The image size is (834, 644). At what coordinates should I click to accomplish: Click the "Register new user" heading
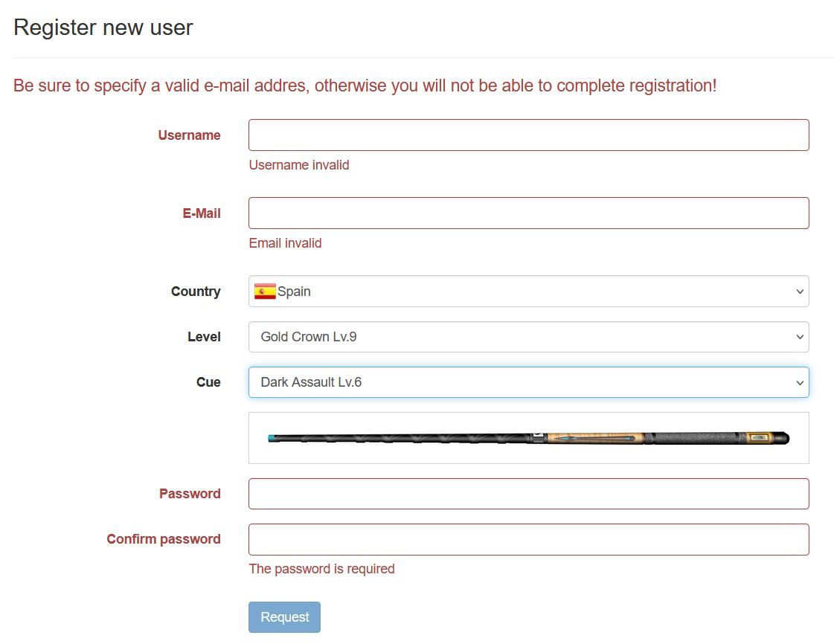point(103,28)
